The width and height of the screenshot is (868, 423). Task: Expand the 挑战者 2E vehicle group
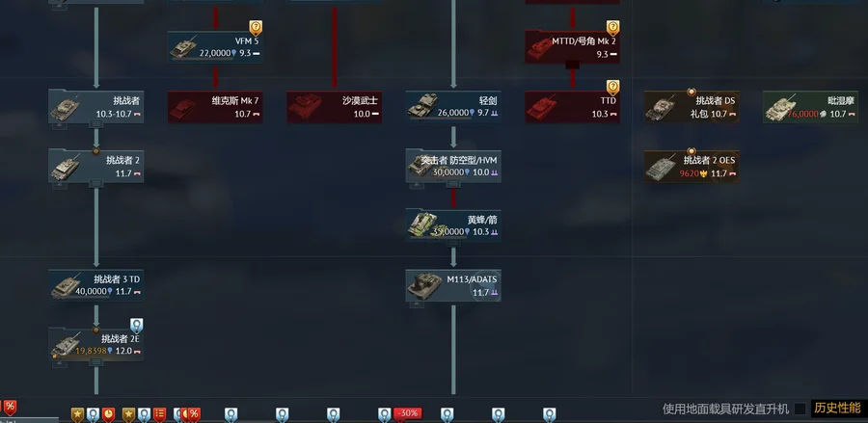click(96, 362)
